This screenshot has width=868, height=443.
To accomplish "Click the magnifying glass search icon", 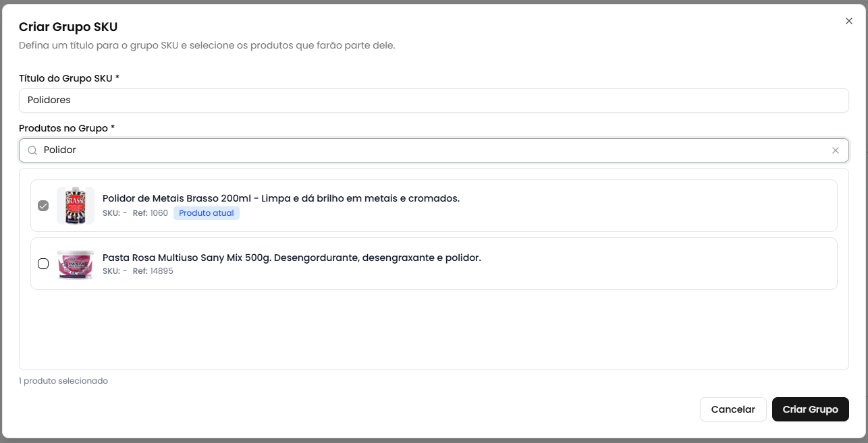I will pos(32,150).
